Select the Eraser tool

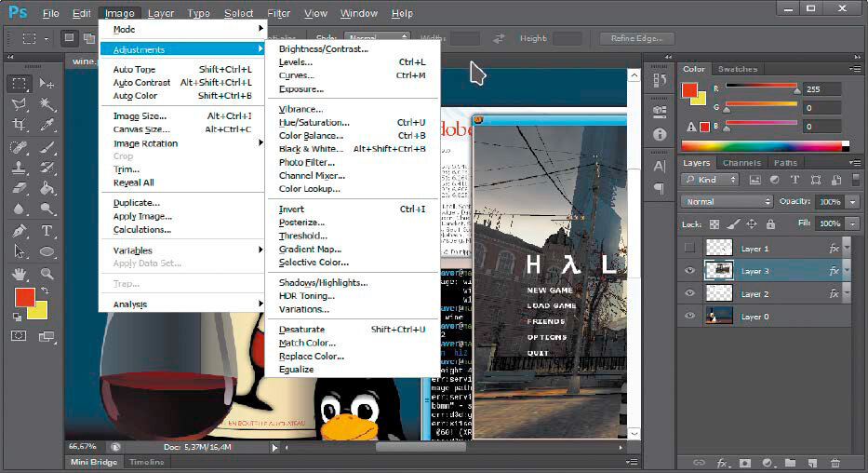coord(20,188)
